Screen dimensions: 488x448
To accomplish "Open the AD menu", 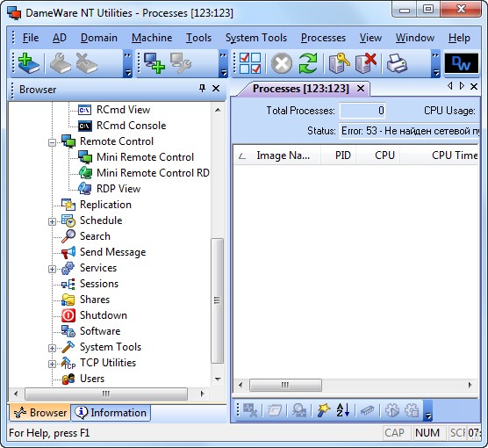I will [60, 38].
